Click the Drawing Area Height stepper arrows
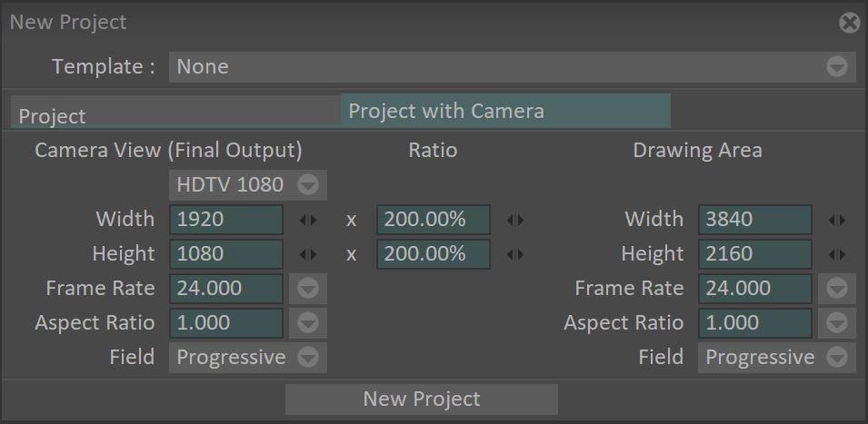Screen dimensions: 868x424 837,254
